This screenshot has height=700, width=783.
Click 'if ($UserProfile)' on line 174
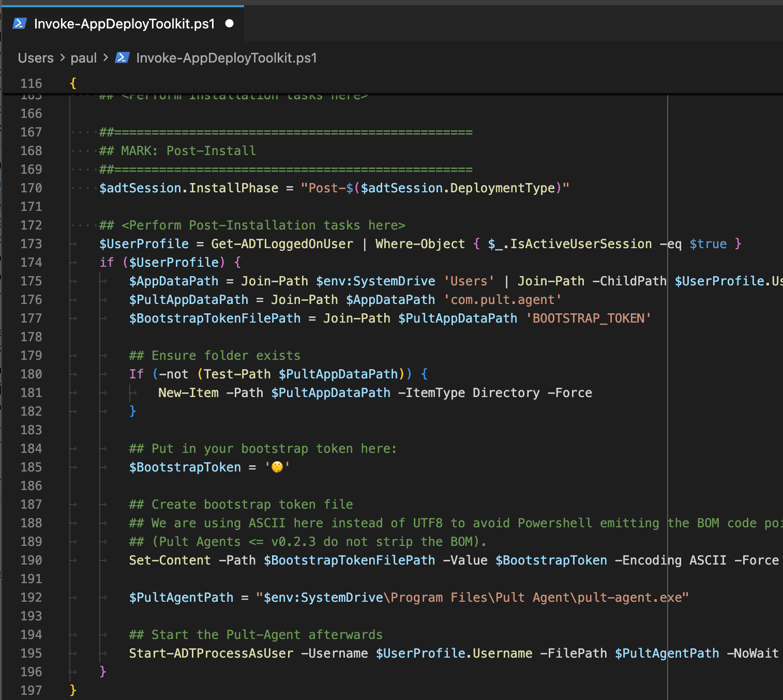162,263
